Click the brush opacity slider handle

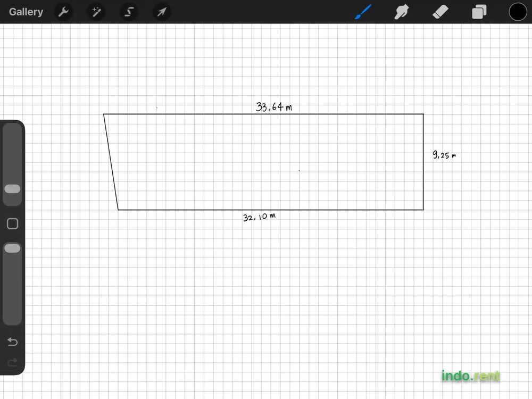pyautogui.click(x=13, y=248)
